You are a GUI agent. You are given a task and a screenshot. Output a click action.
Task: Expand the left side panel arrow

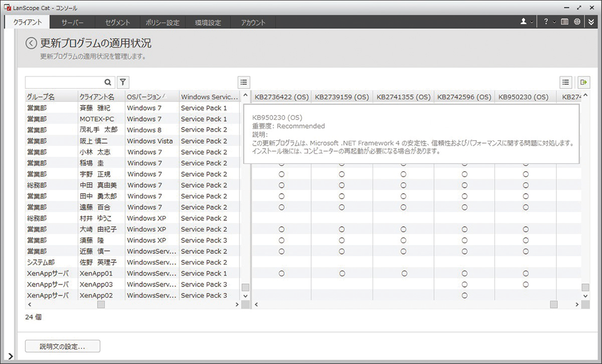click(x=10, y=356)
